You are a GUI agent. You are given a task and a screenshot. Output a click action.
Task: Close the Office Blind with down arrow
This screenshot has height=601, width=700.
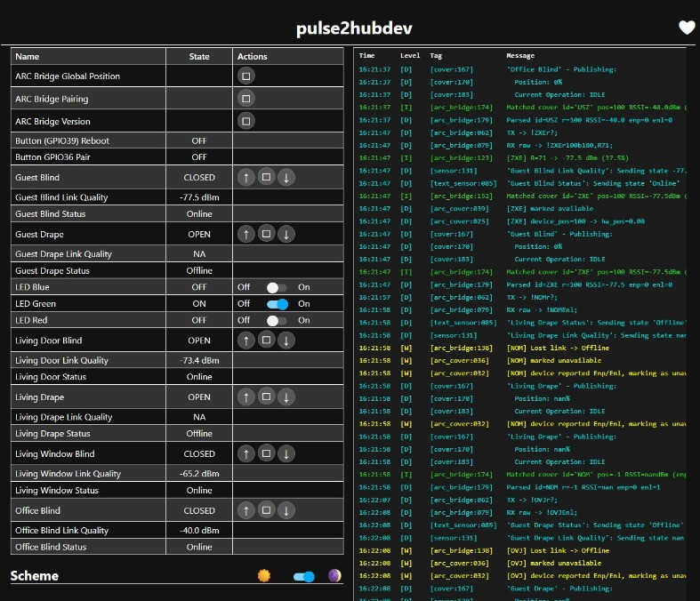[286, 510]
